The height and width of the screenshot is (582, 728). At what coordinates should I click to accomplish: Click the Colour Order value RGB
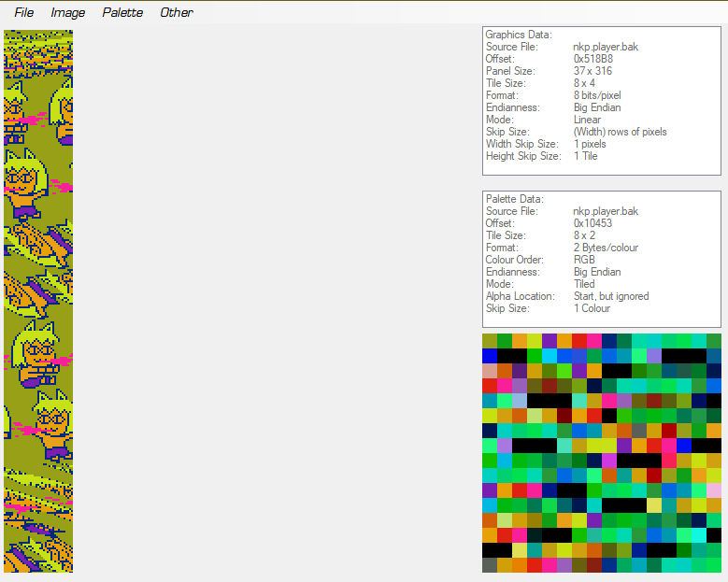[x=584, y=260]
